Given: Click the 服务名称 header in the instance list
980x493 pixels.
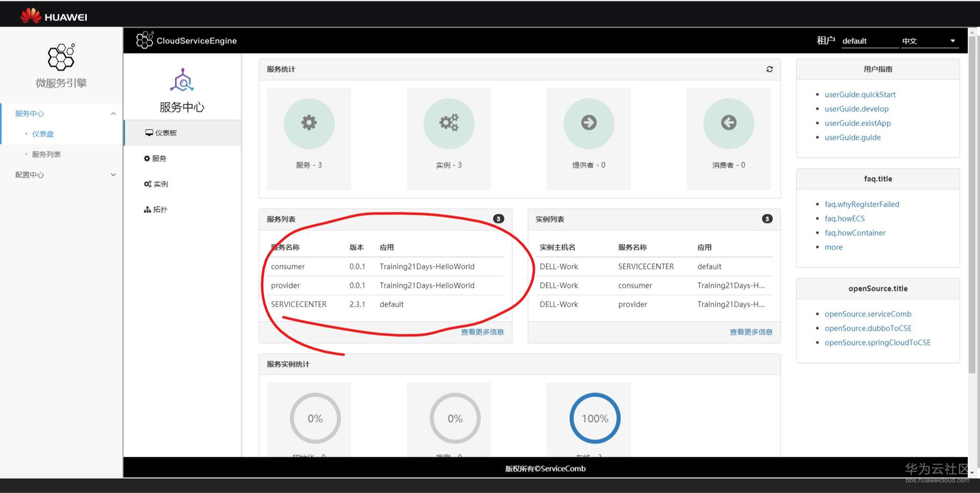Looking at the screenshot, I should [x=632, y=248].
